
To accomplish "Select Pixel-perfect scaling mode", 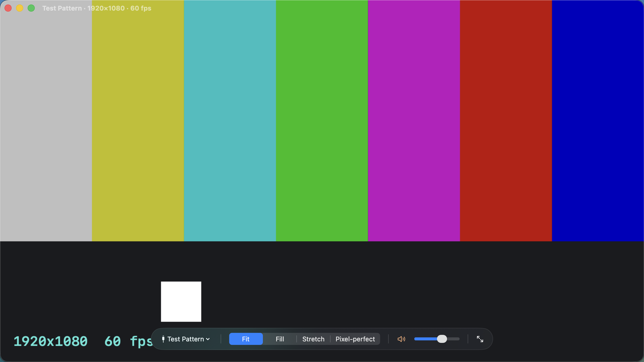I will 355,339.
